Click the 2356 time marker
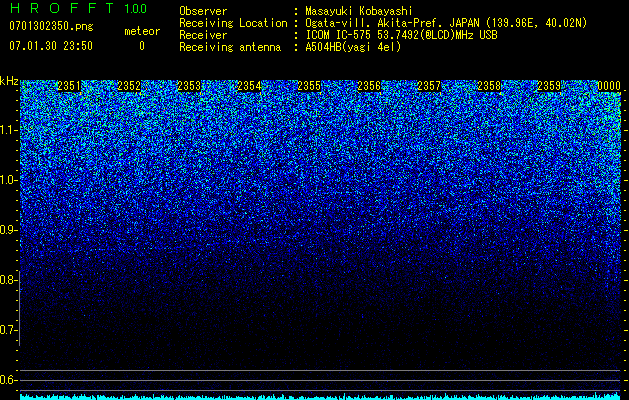 [x=369, y=86]
